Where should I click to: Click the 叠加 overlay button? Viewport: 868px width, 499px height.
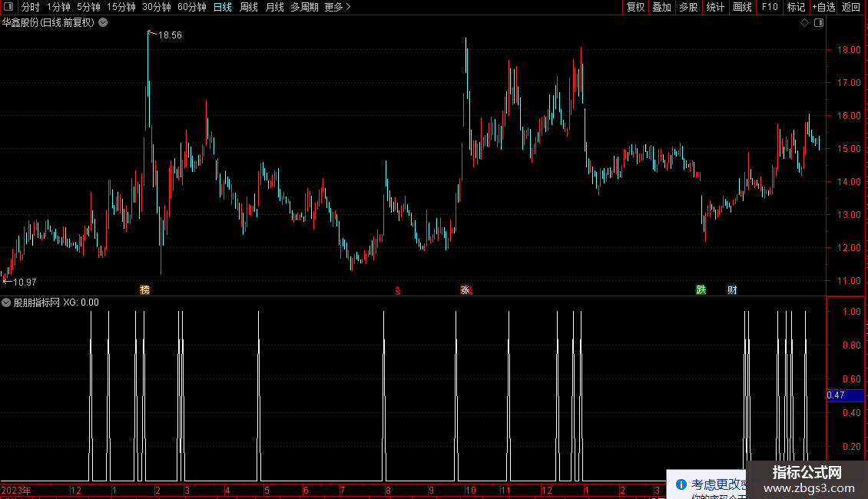pos(661,7)
